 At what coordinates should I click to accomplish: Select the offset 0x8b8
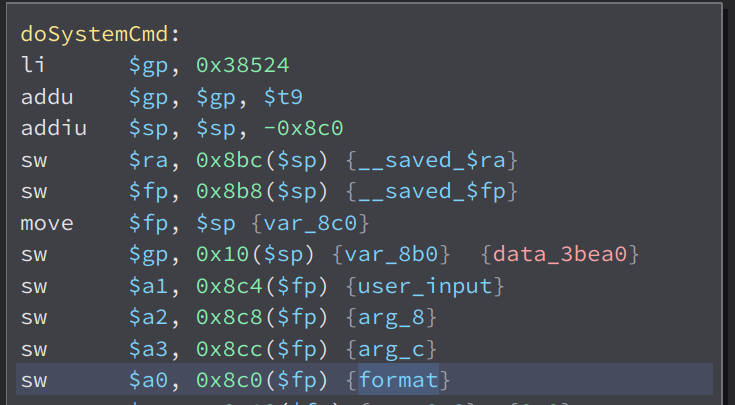click(x=229, y=191)
